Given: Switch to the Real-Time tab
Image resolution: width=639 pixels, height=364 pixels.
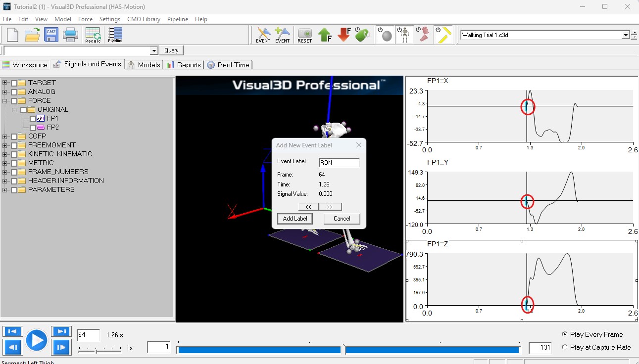Looking at the screenshot, I should [x=228, y=64].
